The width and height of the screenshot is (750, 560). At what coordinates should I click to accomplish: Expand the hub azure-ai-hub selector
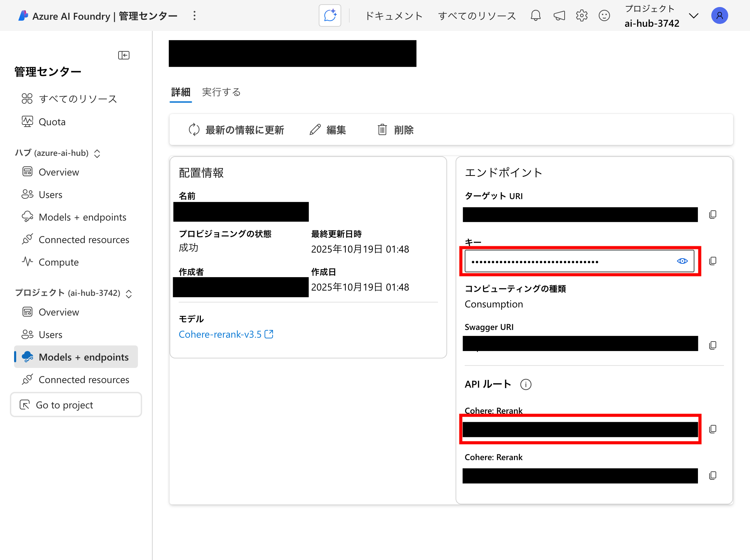(x=97, y=153)
